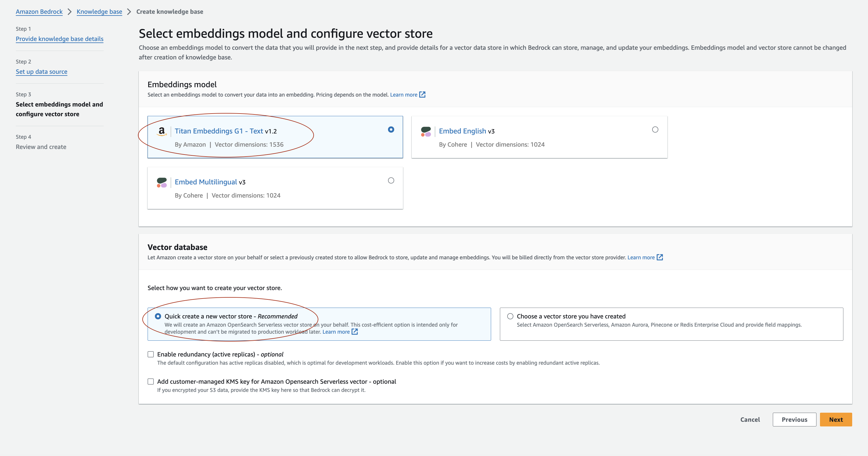
Task: Click the Amazon logo on Titan Embeddings card
Action: [163, 132]
